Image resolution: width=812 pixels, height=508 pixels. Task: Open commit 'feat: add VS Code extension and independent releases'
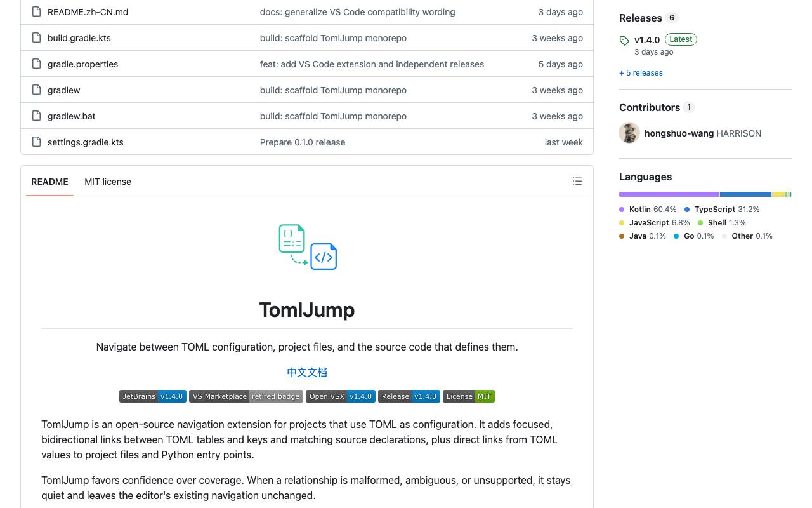point(372,64)
